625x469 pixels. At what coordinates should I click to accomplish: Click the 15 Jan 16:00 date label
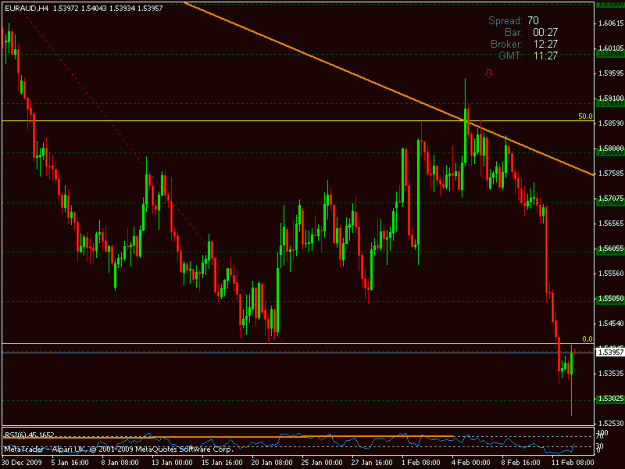click(x=222, y=462)
